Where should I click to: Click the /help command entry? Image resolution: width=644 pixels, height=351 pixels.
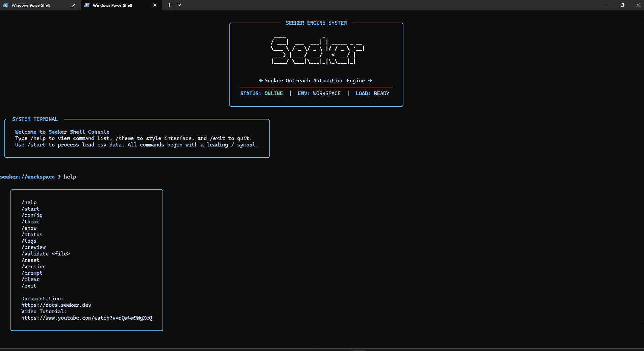click(x=29, y=202)
